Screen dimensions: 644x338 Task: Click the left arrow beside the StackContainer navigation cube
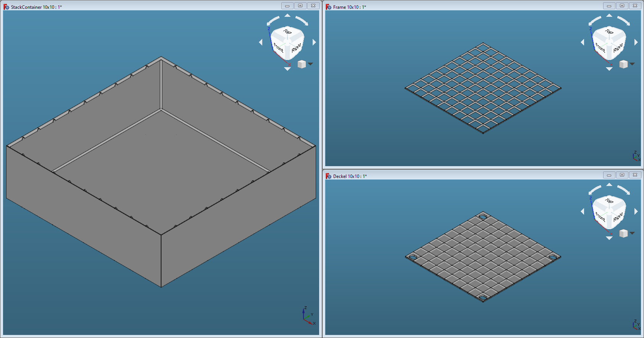coord(261,42)
